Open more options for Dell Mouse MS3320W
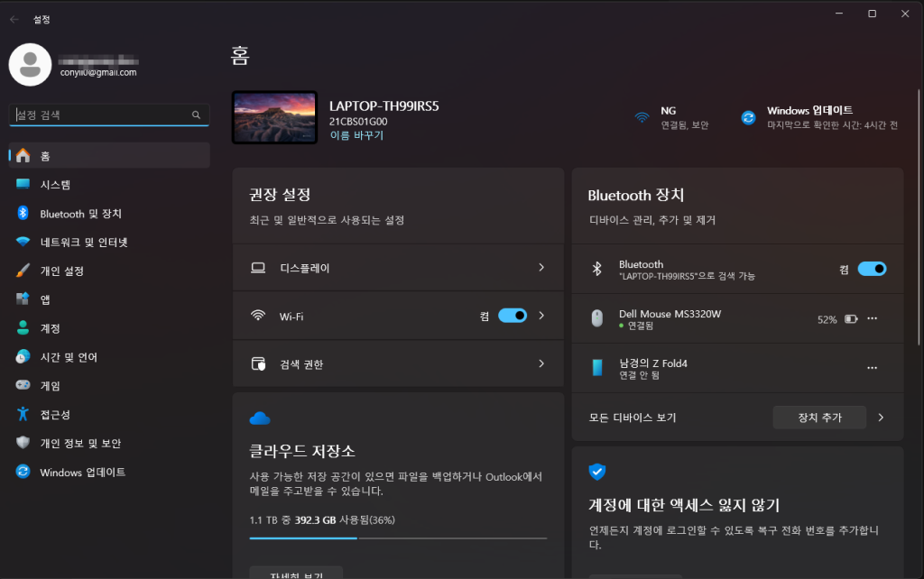Image resolution: width=924 pixels, height=579 pixels. (873, 318)
